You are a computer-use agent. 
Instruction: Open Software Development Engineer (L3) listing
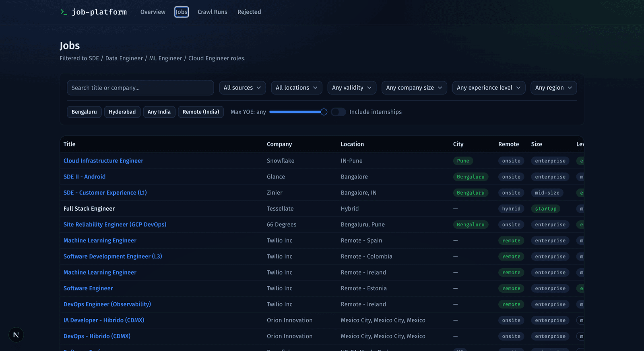point(113,257)
